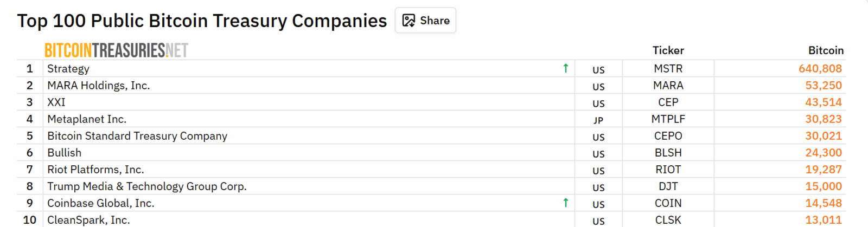Open MARA Holdings, Inc. entry

[x=98, y=86]
